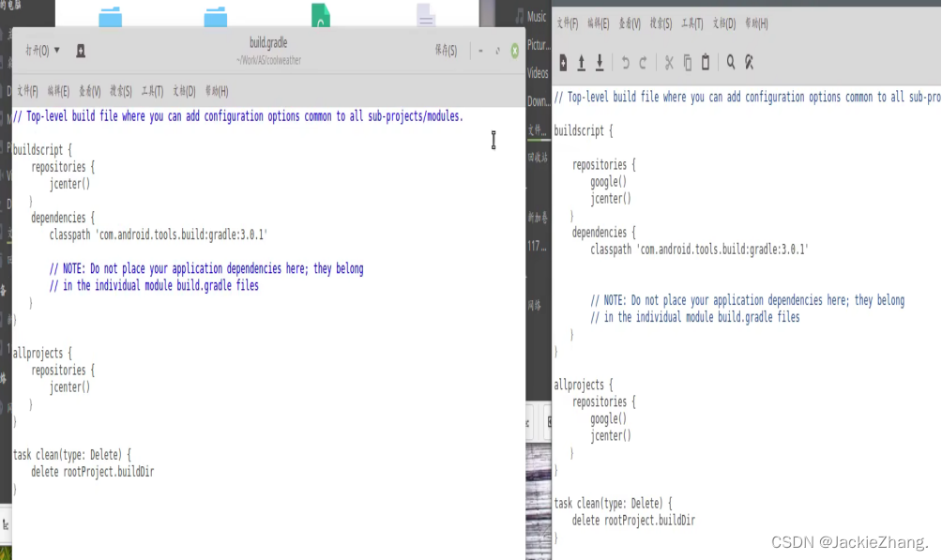Create a new file in the right editor toolbar
The image size is (942, 560).
pos(563,63)
